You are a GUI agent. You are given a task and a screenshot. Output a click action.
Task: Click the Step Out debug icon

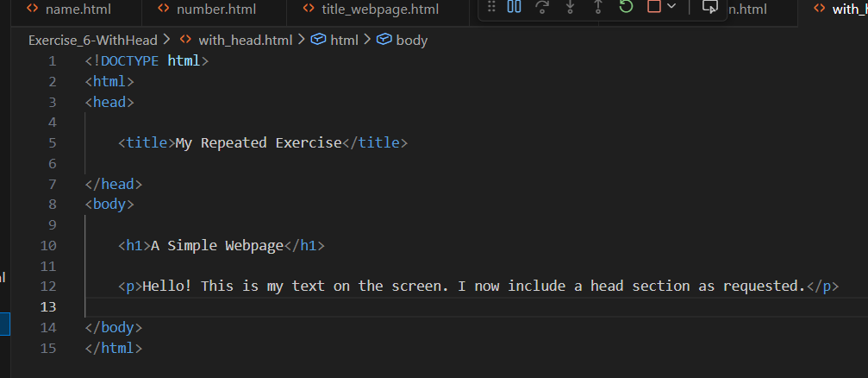coord(597,7)
